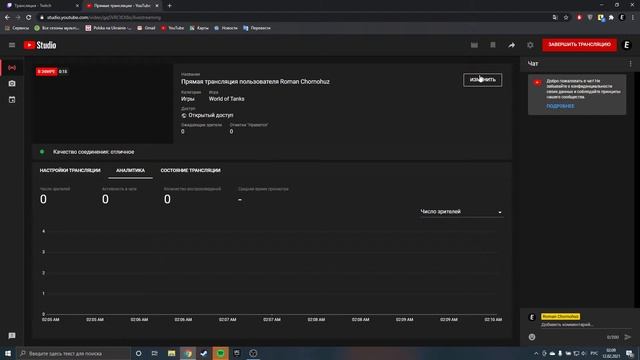Viewport: 640px width, 360px height.
Task: Click the Изменить button
Action: click(482, 80)
